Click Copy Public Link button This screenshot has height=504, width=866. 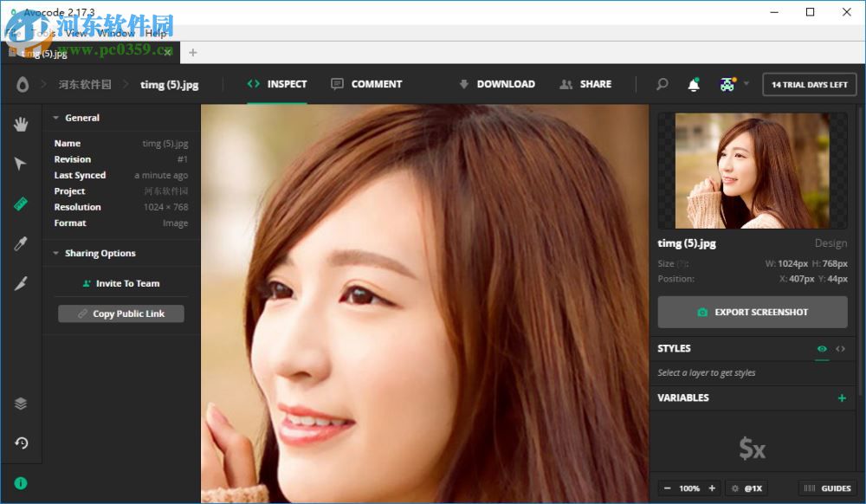click(121, 313)
